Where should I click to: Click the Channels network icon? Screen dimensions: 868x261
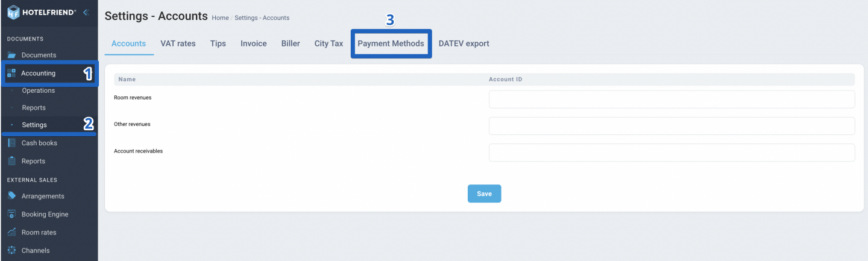tap(11, 250)
